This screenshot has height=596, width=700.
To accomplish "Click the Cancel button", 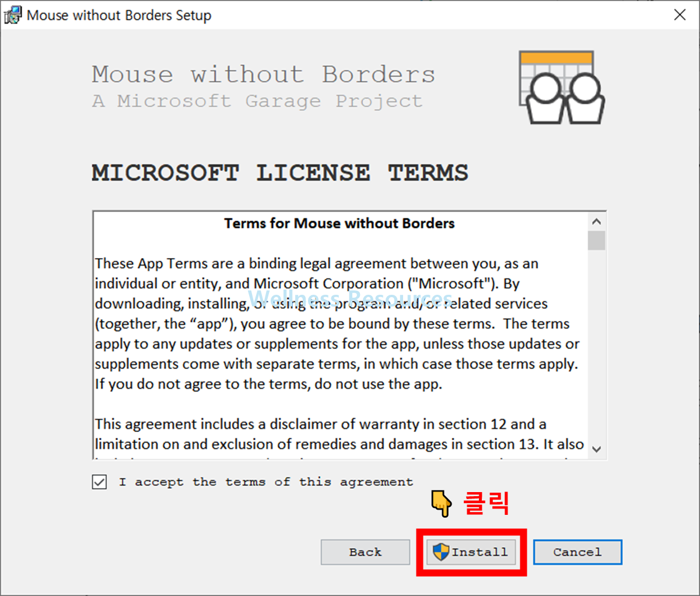I will pos(577,552).
